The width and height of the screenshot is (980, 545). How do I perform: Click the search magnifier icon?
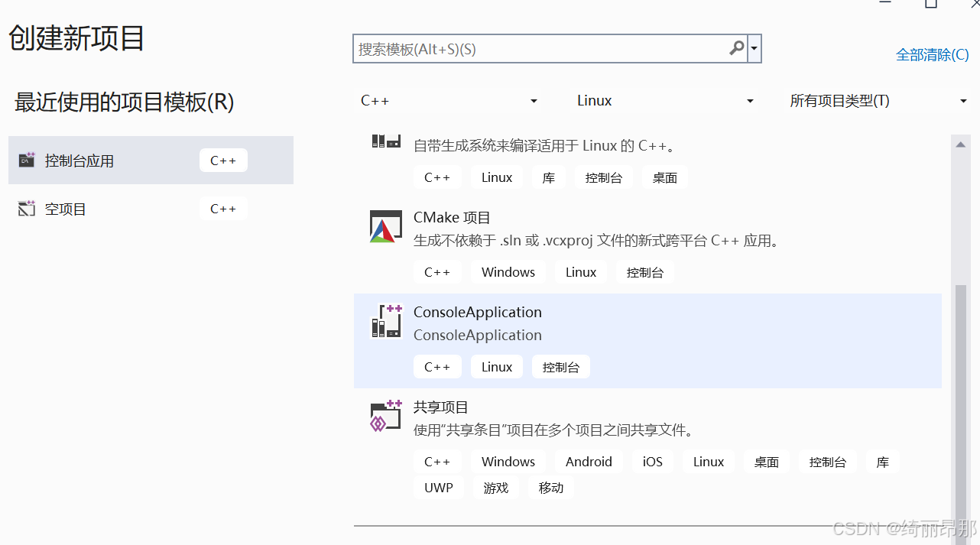[x=736, y=48]
